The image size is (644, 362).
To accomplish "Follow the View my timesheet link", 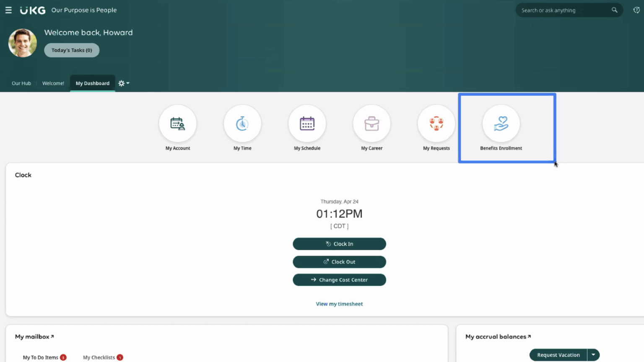I will coord(339,304).
